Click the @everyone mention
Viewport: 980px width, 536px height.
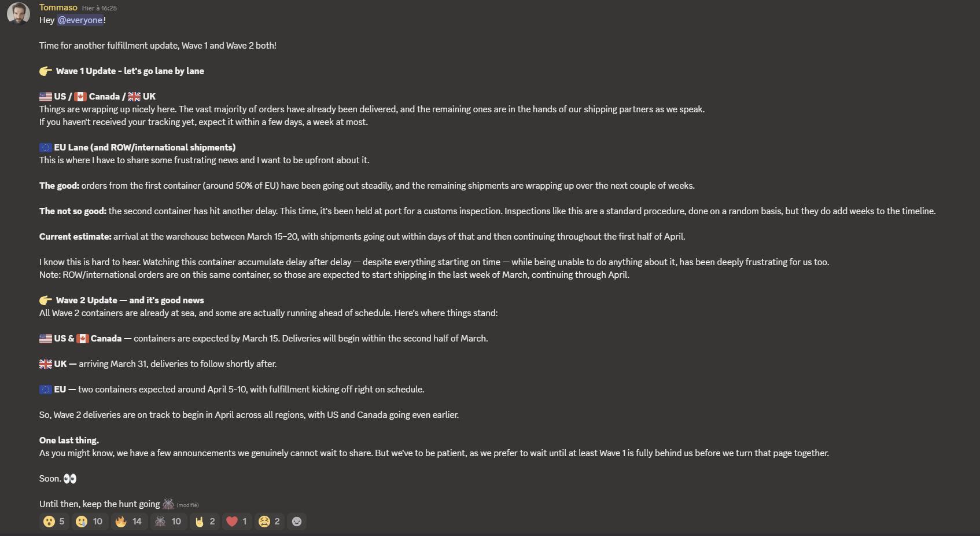click(80, 20)
